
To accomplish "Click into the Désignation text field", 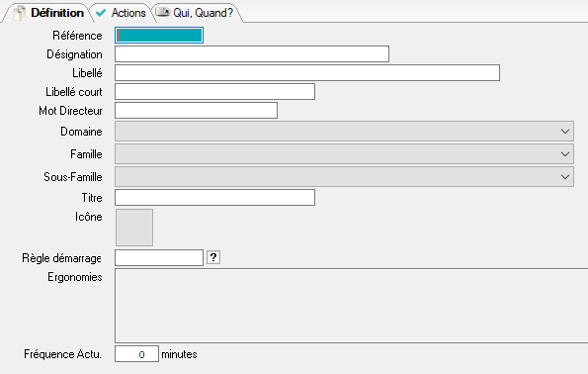I will coord(252,54).
